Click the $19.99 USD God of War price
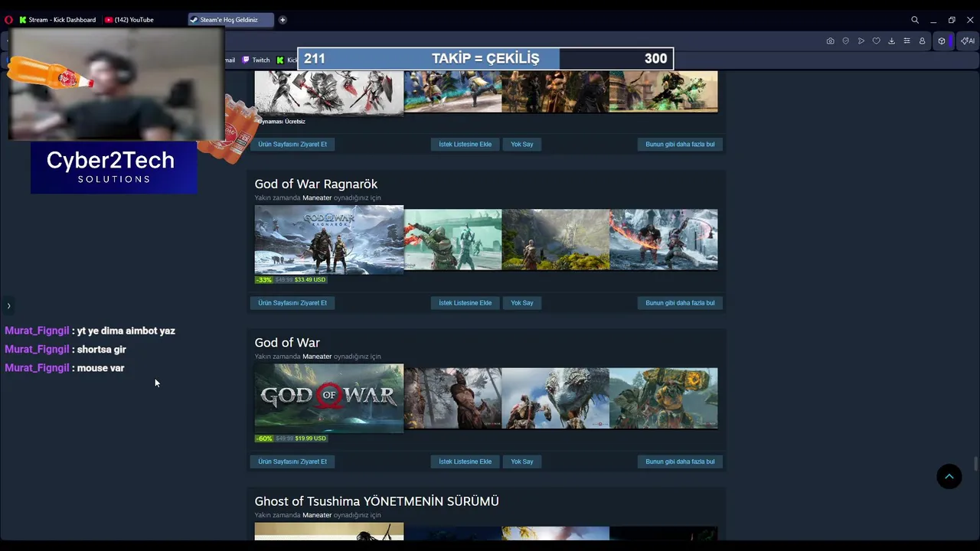The height and width of the screenshot is (551, 980). click(x=310, y=439)
